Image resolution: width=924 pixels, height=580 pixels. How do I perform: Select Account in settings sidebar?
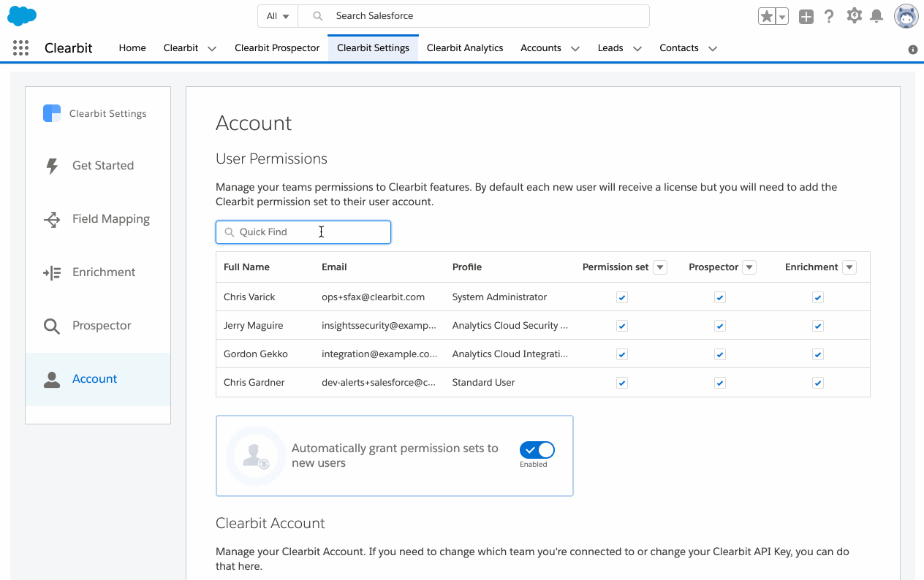(98, 379)
